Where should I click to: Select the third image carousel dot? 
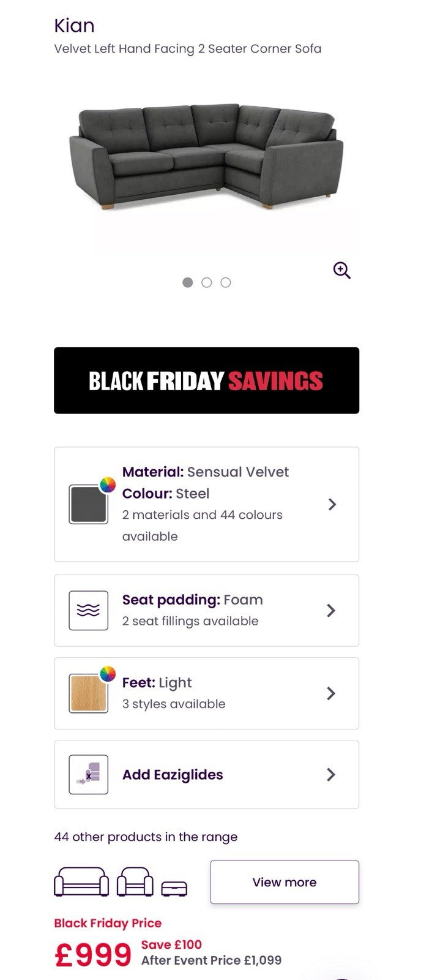[x=226, y=282]
